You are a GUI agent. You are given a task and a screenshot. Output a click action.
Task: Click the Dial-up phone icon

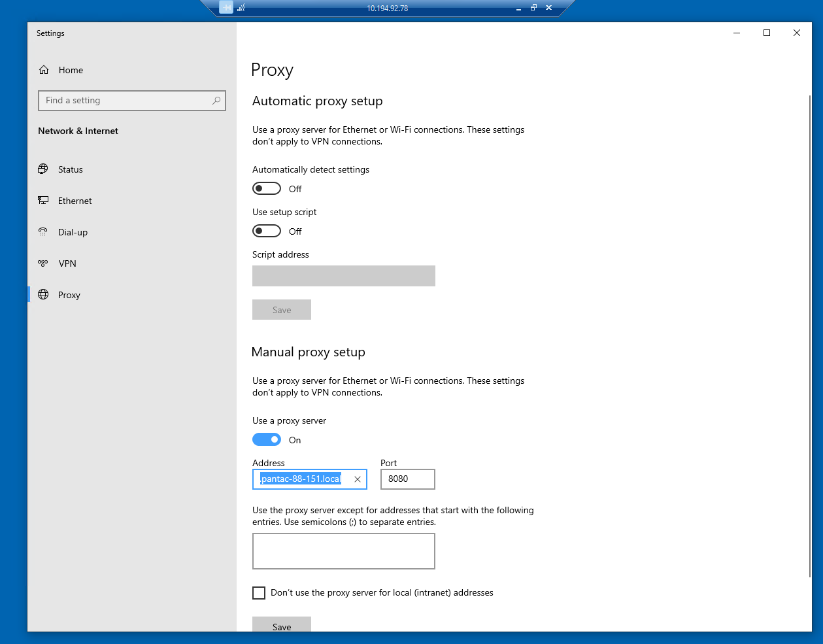click(x=43, y=232)
